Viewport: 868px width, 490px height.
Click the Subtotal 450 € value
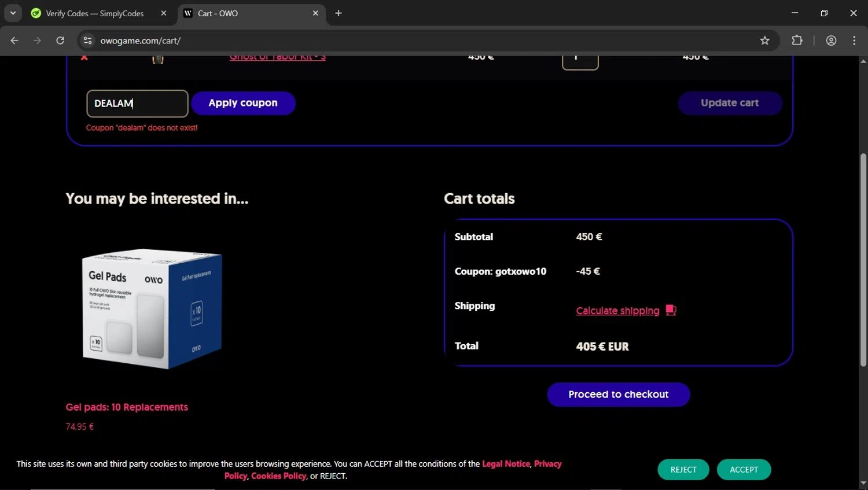[x=589, y=237]
